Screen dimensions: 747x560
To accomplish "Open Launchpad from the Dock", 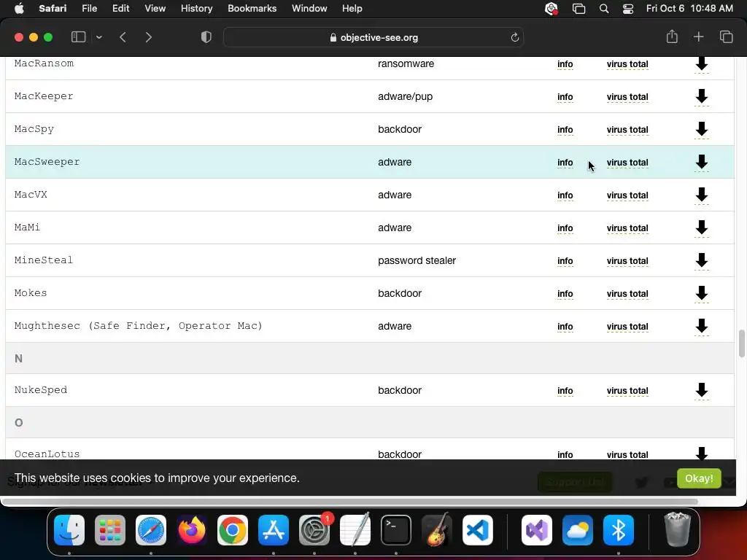I will (x=110, y=530).
